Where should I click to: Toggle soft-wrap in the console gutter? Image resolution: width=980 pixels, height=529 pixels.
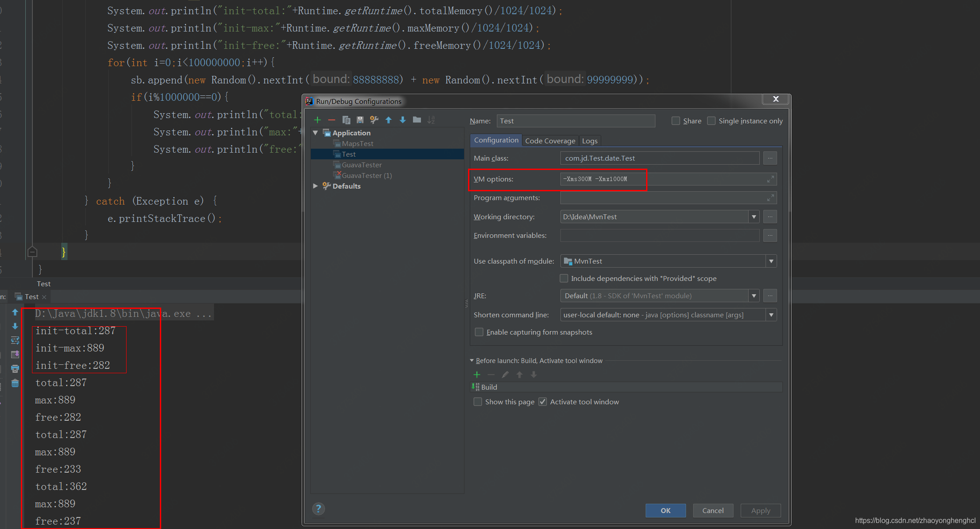tap(15, 340)
